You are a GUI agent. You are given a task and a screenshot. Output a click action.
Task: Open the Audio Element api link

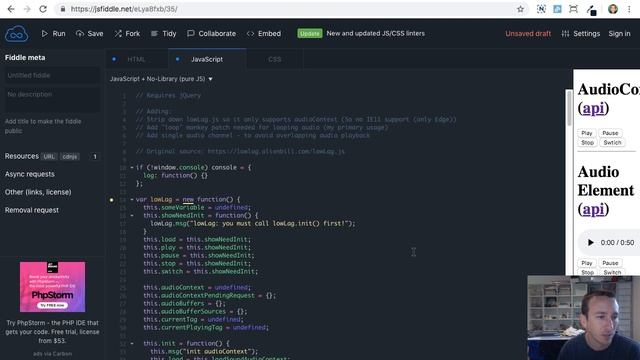point(593,209)
